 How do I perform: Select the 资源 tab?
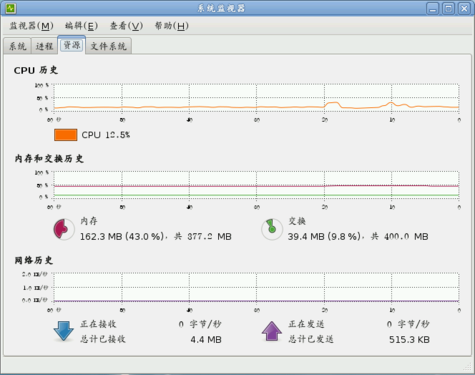tap(72, 45)
